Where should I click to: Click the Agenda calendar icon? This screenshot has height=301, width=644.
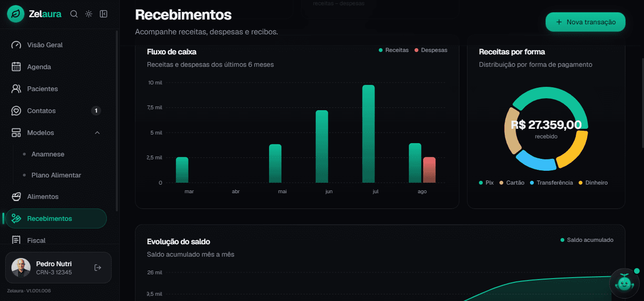point(16,67)
